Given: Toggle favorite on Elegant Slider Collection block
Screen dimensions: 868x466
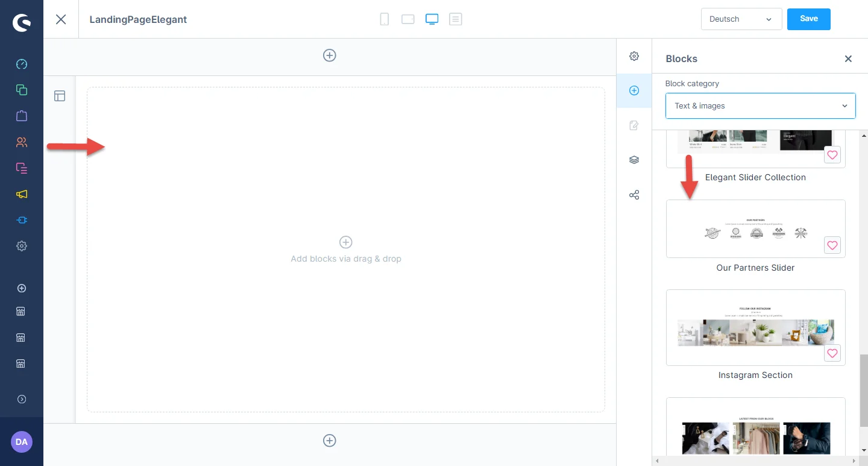Looking at the screenshot, I should coord(832,155).
